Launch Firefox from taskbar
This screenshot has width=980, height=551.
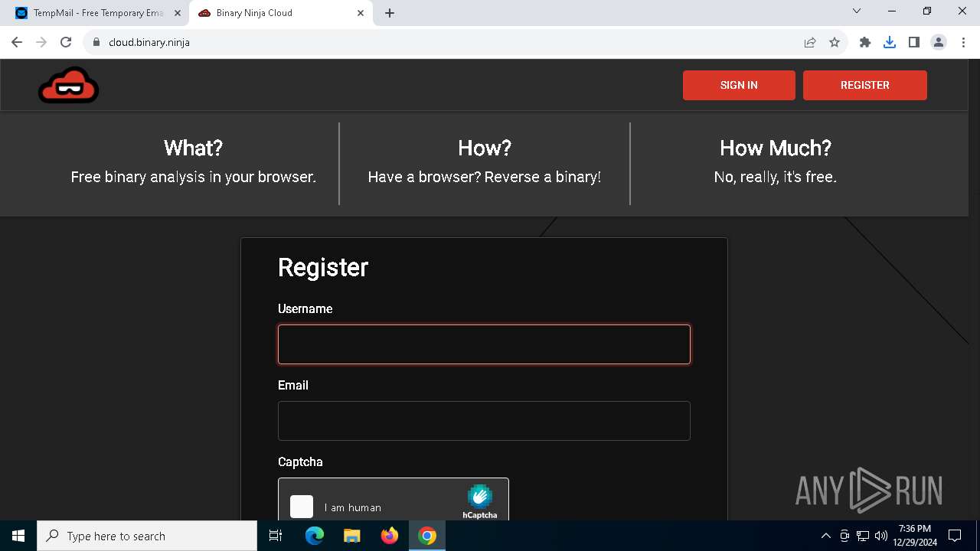pyautogui.click(x=390, y=536)
